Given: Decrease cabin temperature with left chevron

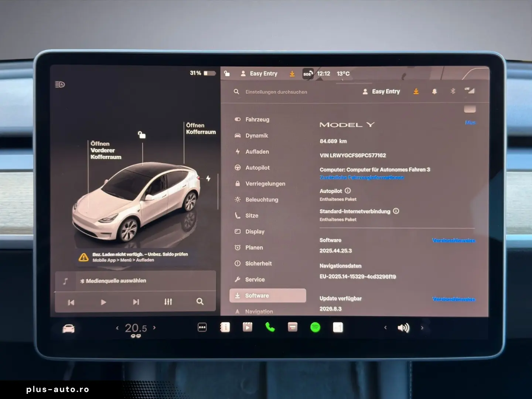Looking at the screenshot, I should tap(117, 328).
